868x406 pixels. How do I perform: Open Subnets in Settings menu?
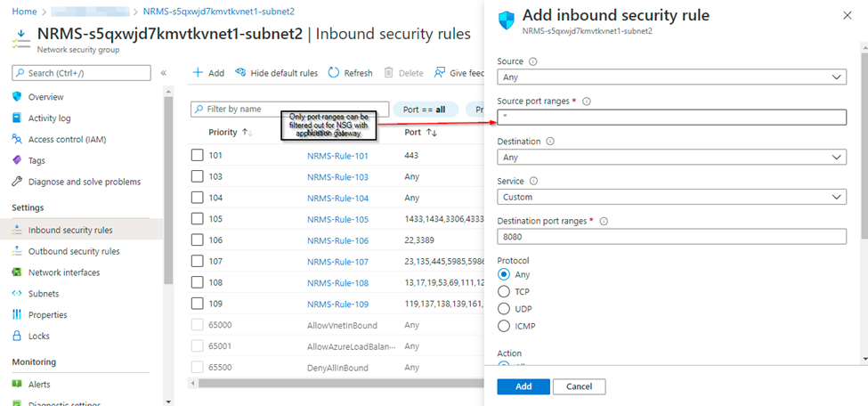point(45,294)
